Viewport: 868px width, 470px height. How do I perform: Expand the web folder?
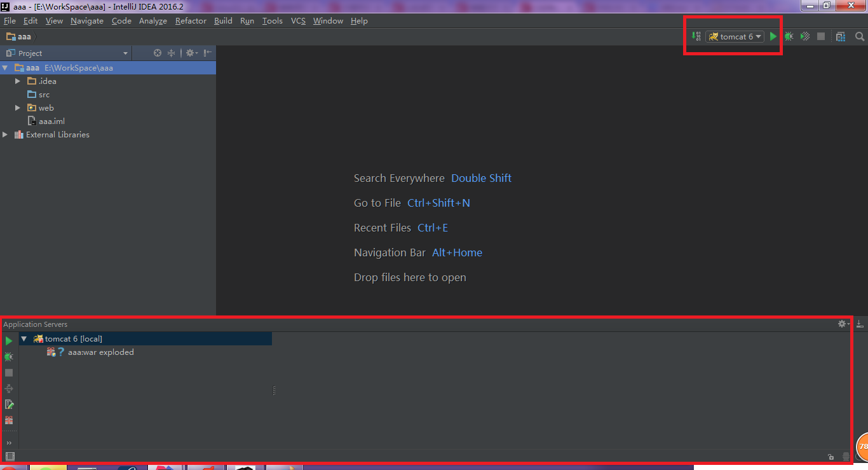click(x=18, y=107)
